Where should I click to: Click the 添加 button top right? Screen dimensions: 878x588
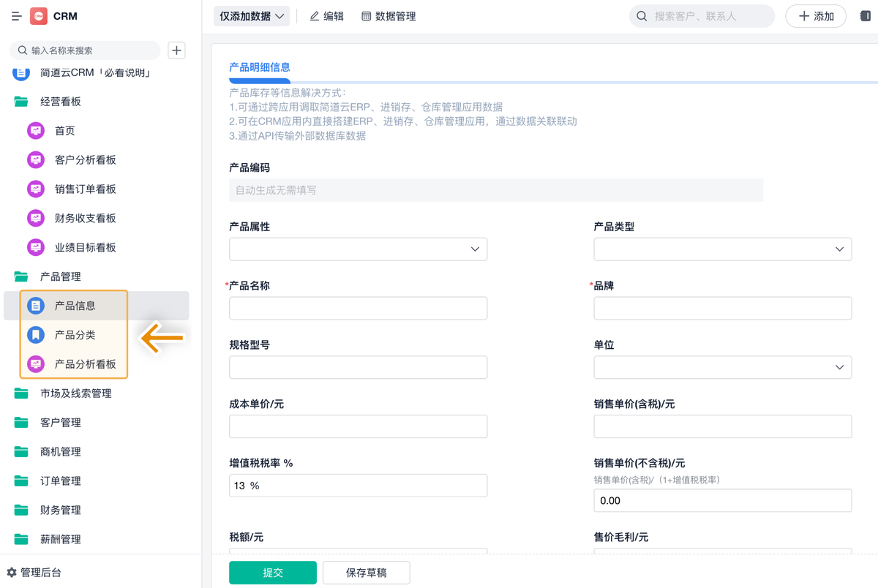click(816, 16)
